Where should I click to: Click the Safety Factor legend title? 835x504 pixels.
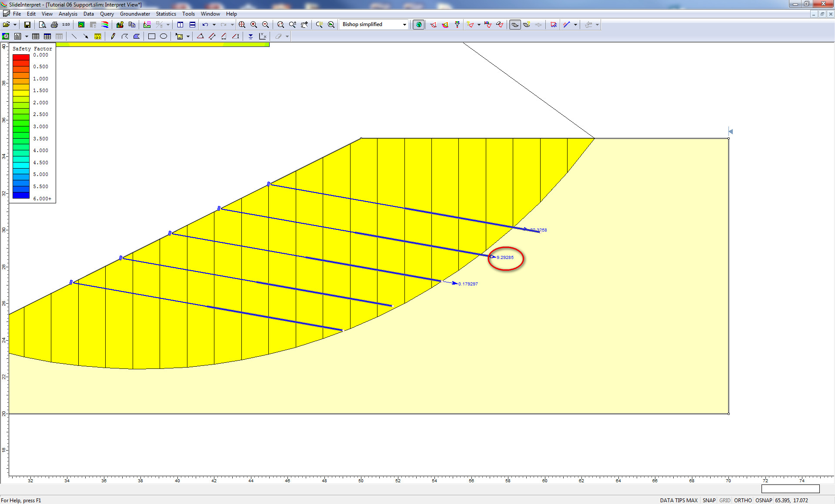click(32, 49)
